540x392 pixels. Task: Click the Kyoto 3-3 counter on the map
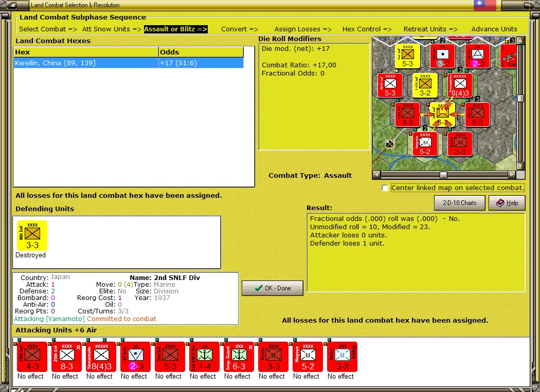(x=460, y=144)
